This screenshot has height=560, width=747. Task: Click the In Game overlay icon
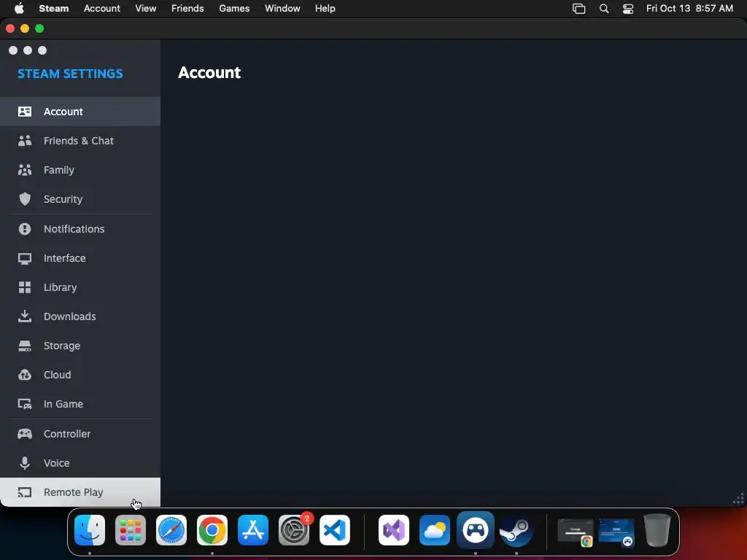click(25, 404)
